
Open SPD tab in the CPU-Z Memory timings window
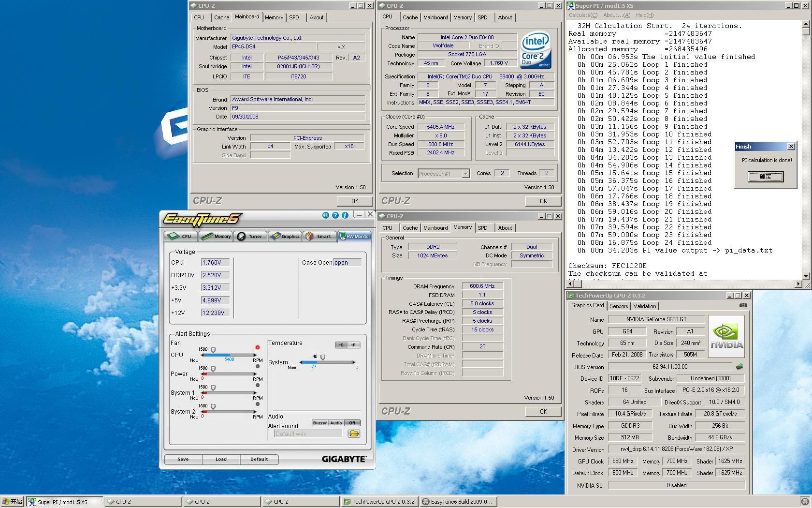click(482, 228)
